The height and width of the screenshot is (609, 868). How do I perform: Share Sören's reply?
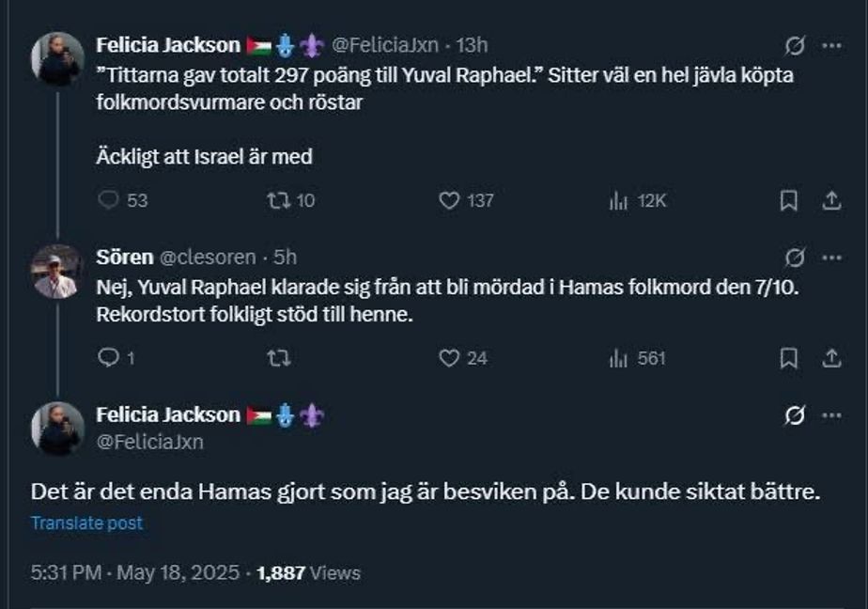tap(831, 357)
